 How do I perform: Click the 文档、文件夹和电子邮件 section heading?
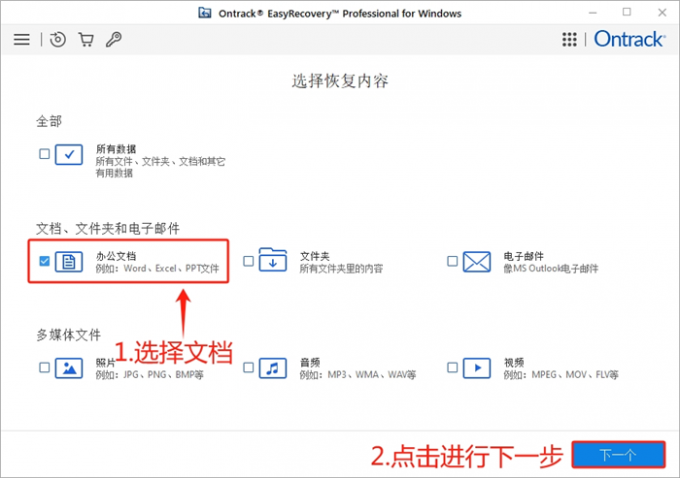[x=108, y=228]
